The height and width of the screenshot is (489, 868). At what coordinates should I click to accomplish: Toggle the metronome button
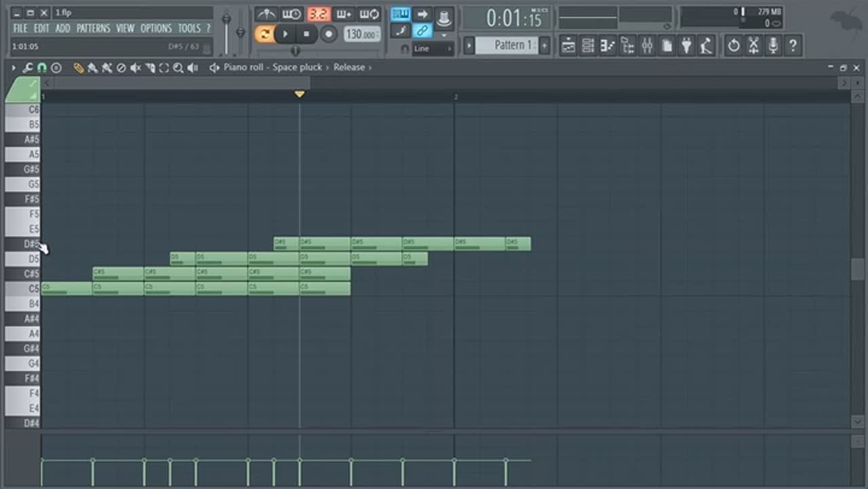pyautogui.click(x=266, y=14)
